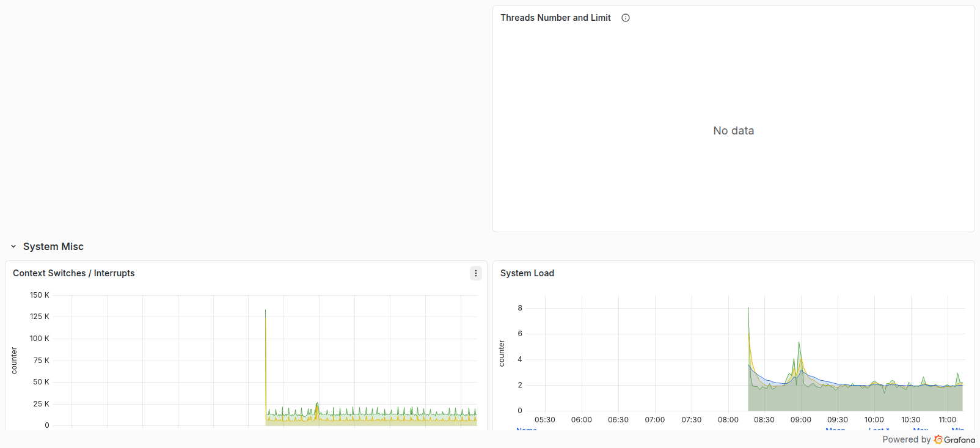Click the System Load y-axis value 6
The image size is (980, 448).
point(520,334)
